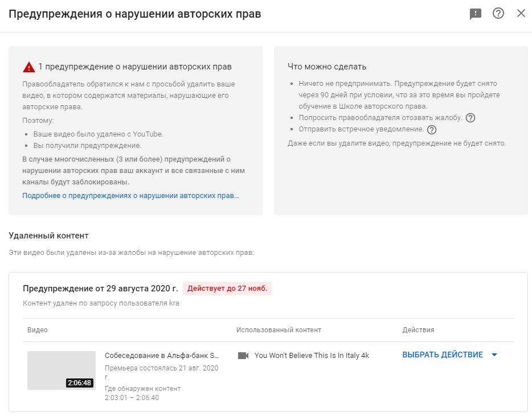
Task: Click the 2:06:48 duration badge
Action: [79, 383]
